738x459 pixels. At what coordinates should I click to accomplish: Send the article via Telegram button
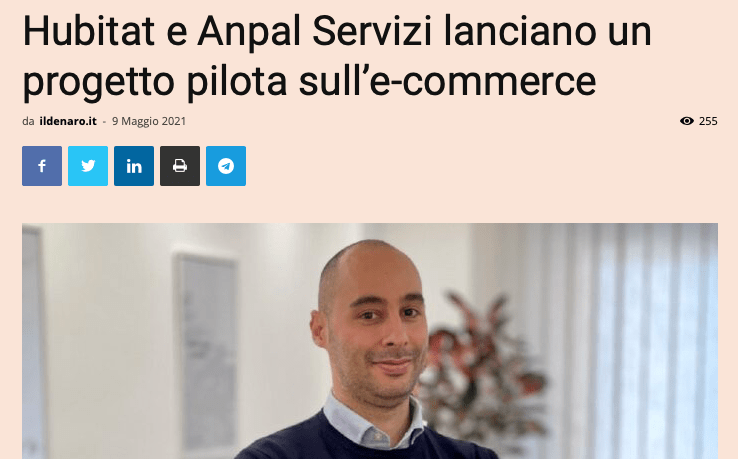click(226, 166)
